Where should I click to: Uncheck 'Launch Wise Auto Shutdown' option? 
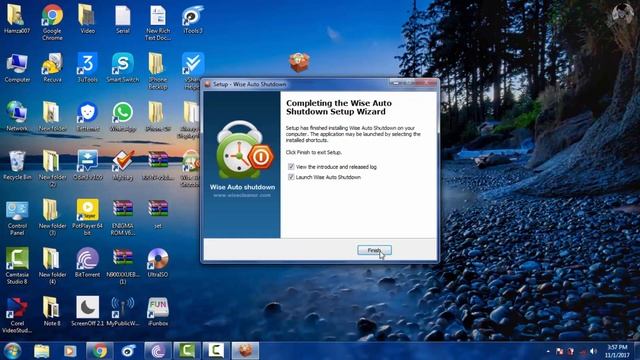click(291, 177)
